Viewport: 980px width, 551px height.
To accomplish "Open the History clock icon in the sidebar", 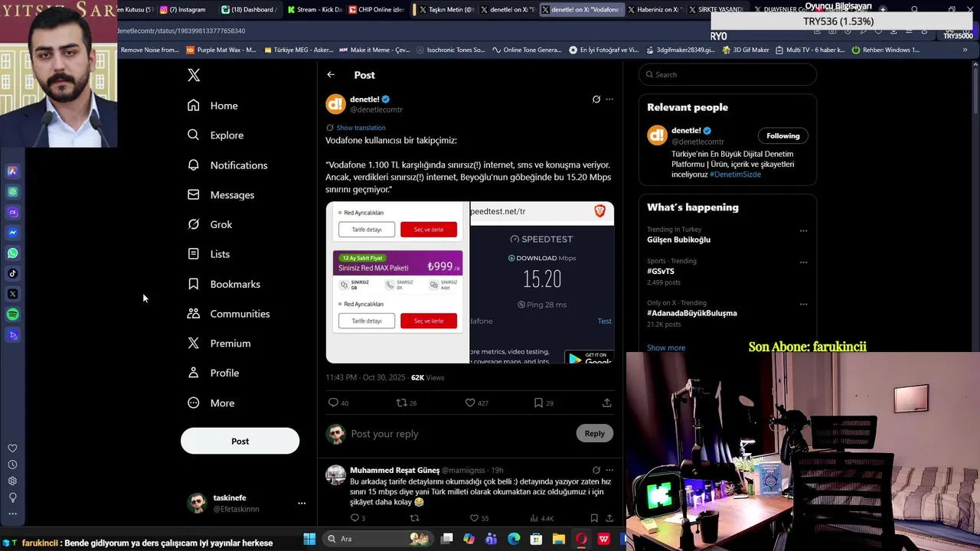I will pos(12,465).
